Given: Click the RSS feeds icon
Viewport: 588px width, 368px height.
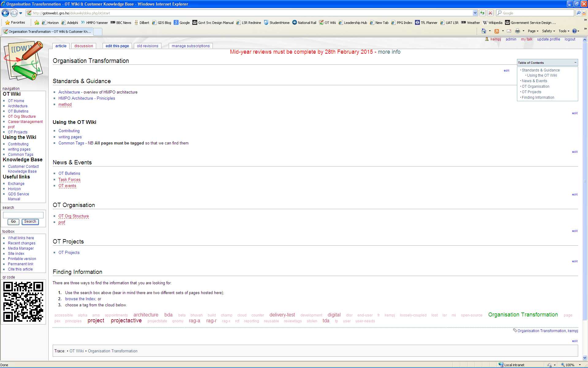Looking at the screenshot, I should click(x=497, y=31).
